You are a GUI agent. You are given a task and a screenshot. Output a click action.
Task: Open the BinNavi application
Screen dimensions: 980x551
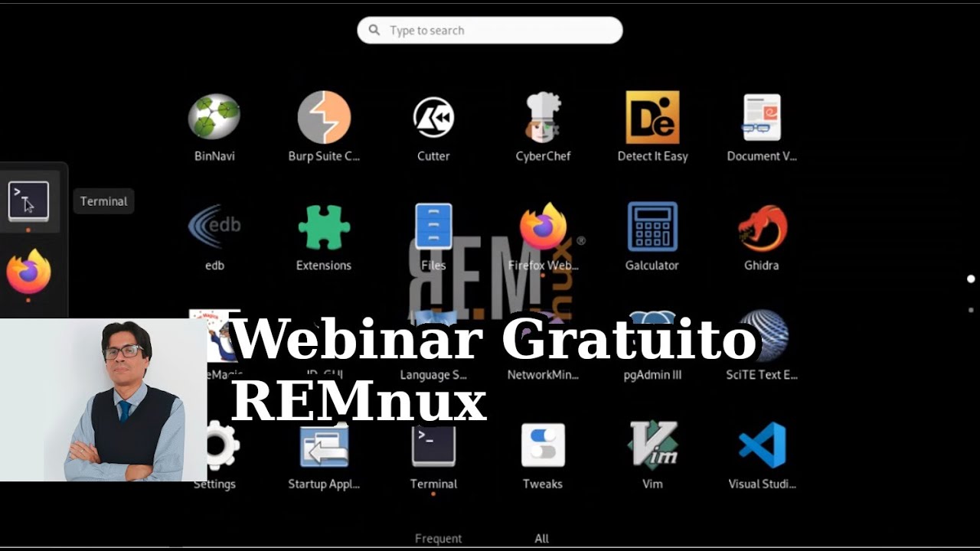click(x=214, y=118)
